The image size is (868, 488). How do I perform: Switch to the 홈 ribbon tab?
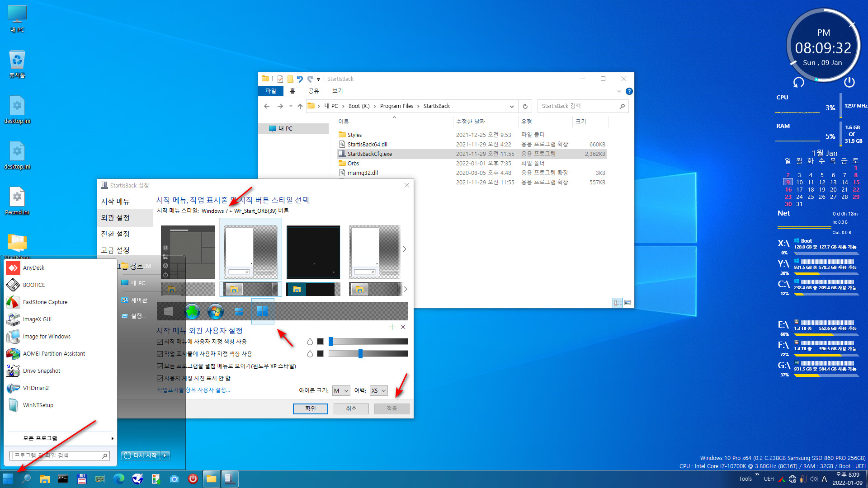292,91
